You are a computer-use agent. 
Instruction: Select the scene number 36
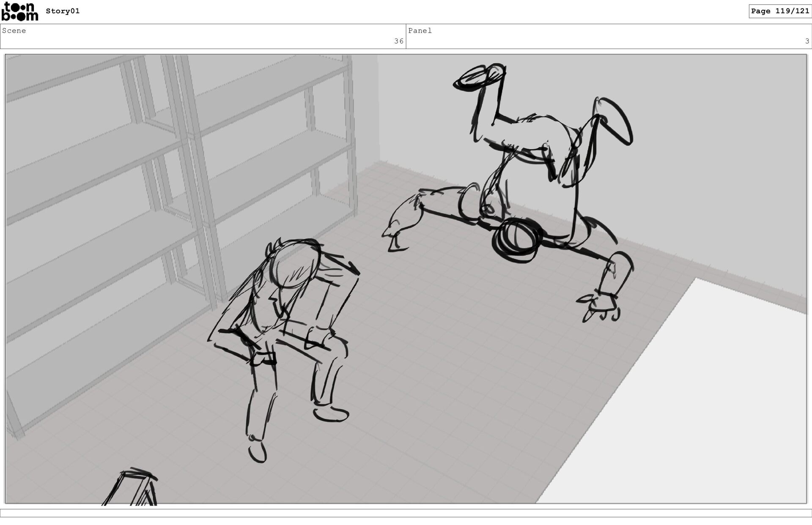(398, 41)
